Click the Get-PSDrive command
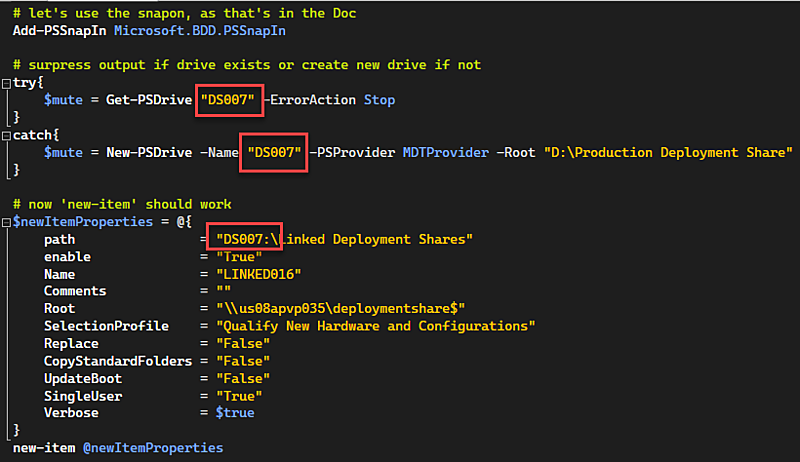 pyautogui.click(x=148, y=100)
